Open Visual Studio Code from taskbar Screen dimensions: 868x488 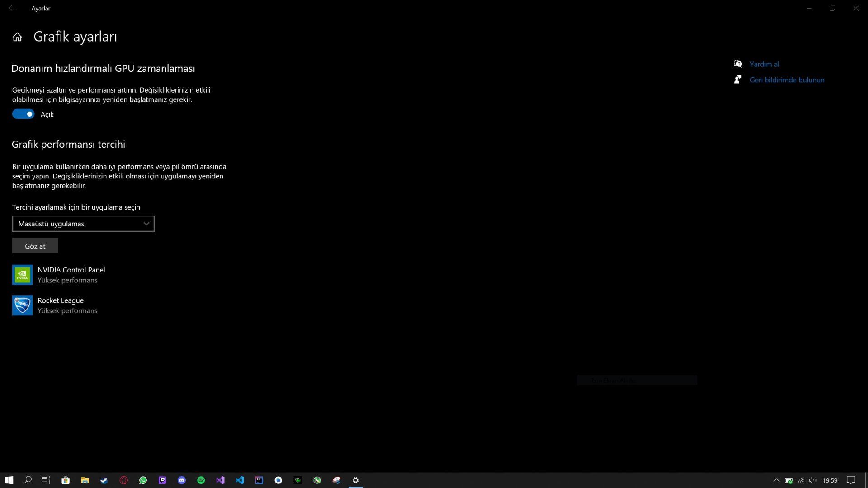240,480
